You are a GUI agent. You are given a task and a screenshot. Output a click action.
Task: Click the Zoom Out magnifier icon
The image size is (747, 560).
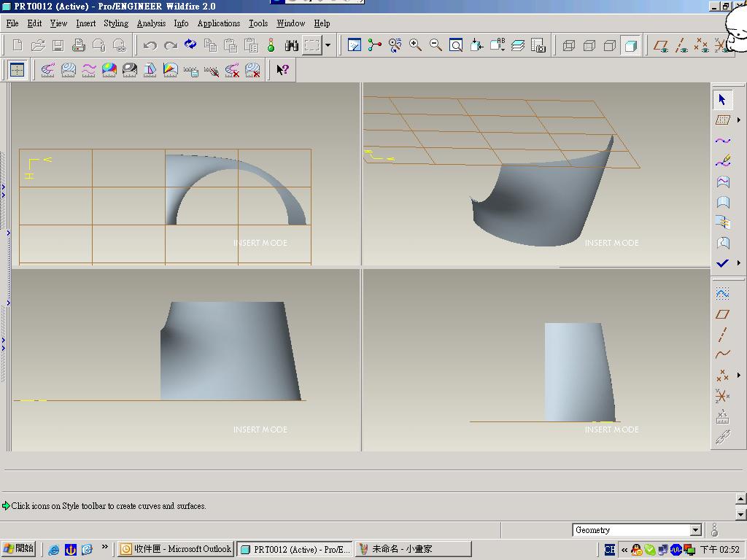(x=436, y=45)
